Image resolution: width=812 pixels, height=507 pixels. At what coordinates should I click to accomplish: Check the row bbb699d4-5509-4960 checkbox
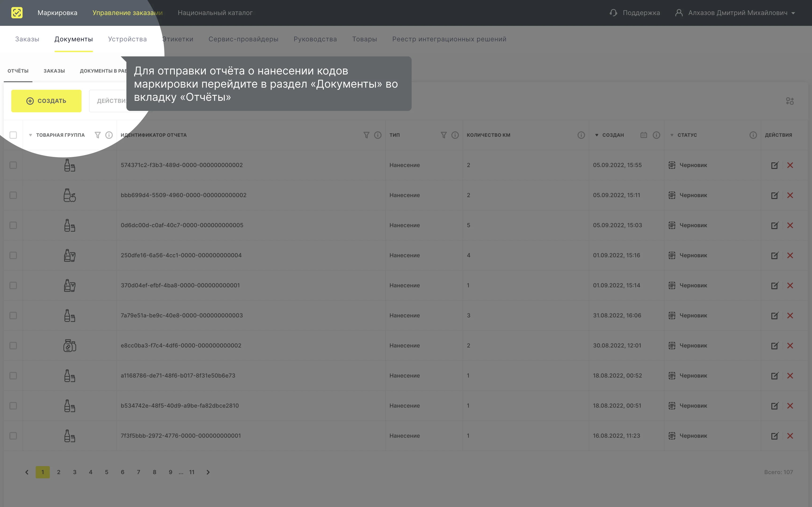[13, 195]
